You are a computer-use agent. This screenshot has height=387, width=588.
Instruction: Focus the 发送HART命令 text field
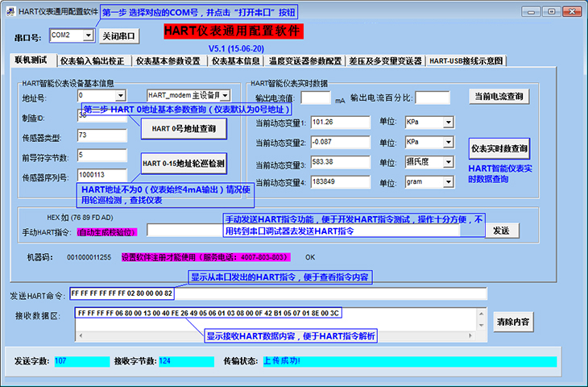tap(278, 293)
